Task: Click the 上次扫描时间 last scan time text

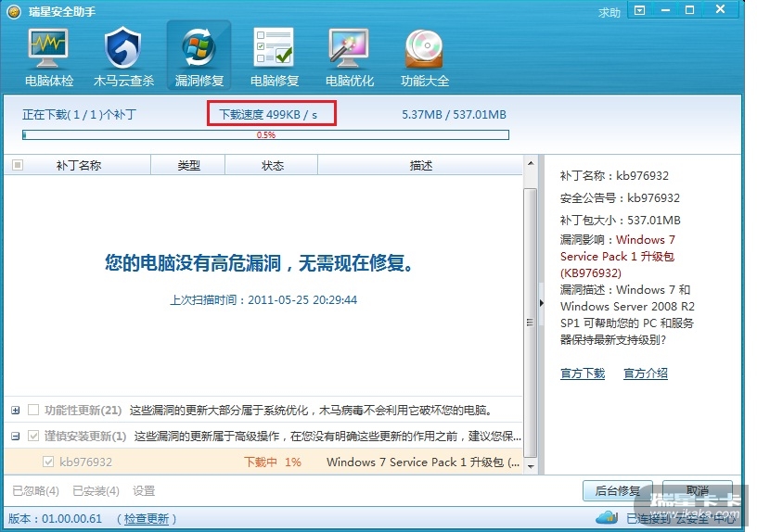Action: [x=263, y=300]
